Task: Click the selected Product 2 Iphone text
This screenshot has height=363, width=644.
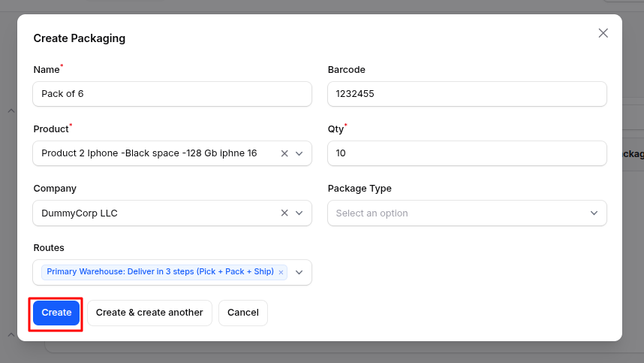Action: pyautogui.click(x=149, y=153)
